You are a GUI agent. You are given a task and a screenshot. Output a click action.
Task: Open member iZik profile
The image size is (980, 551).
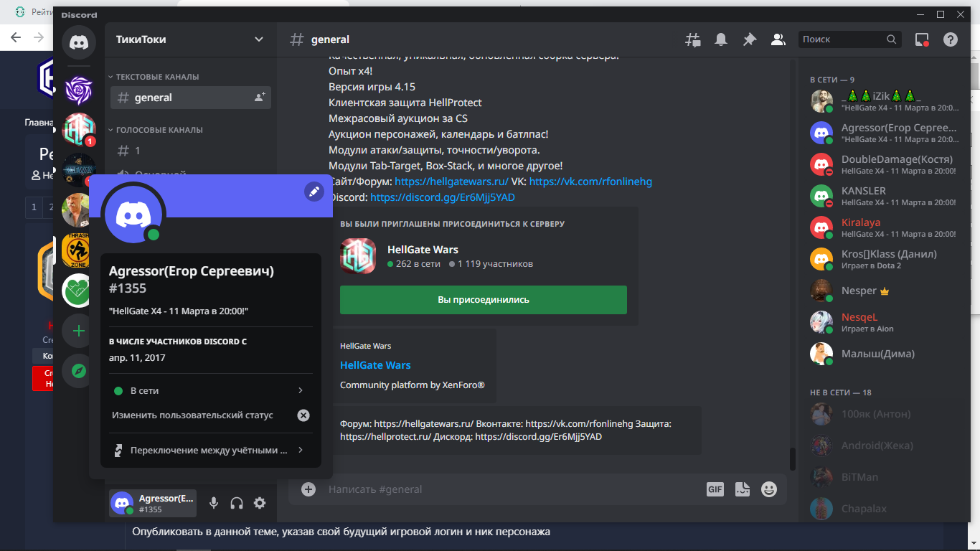[x=886, y=101]
